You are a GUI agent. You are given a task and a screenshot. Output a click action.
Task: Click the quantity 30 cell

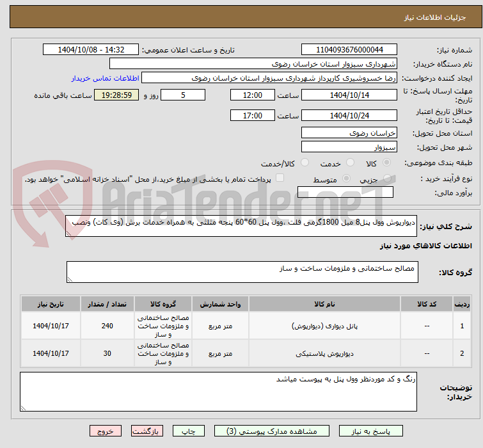[x=107, y=353]
